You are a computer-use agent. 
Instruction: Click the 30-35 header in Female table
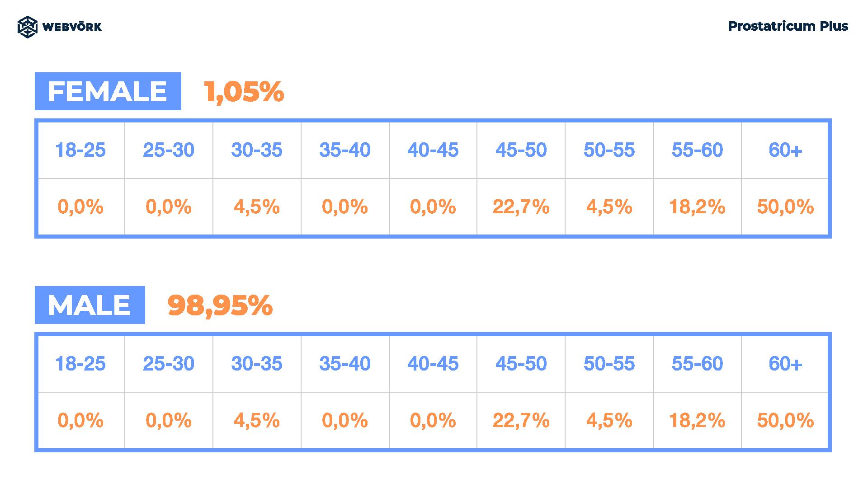click(257, 150)
